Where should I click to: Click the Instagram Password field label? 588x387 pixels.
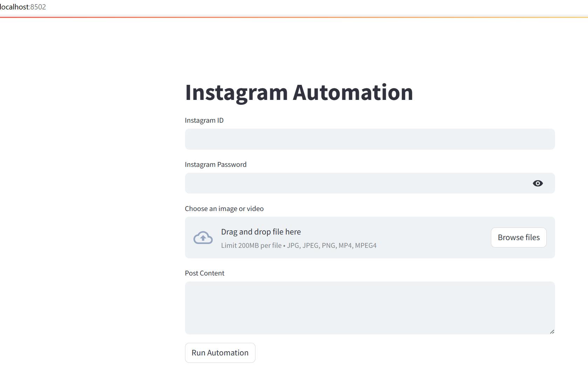216,164
